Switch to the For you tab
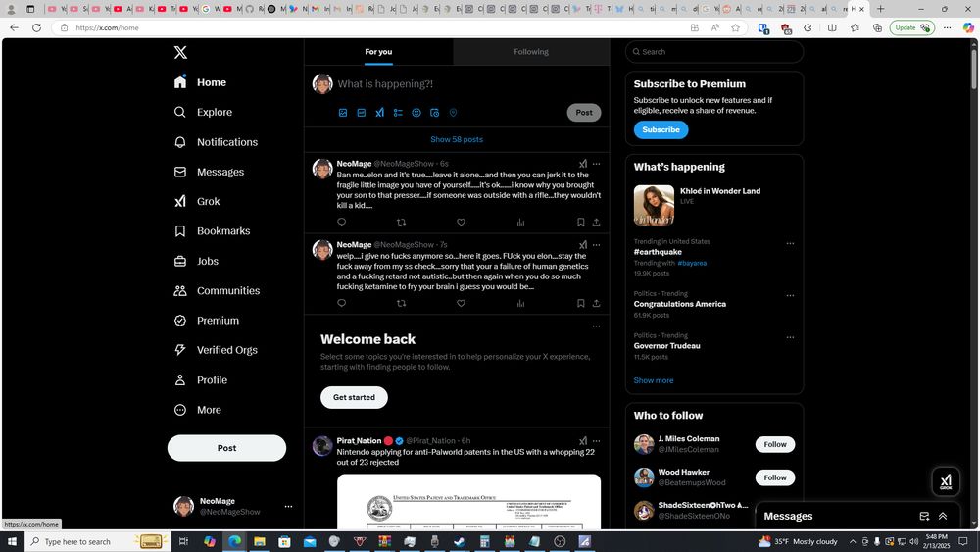 pyautogui.click(x=378, y=52)
